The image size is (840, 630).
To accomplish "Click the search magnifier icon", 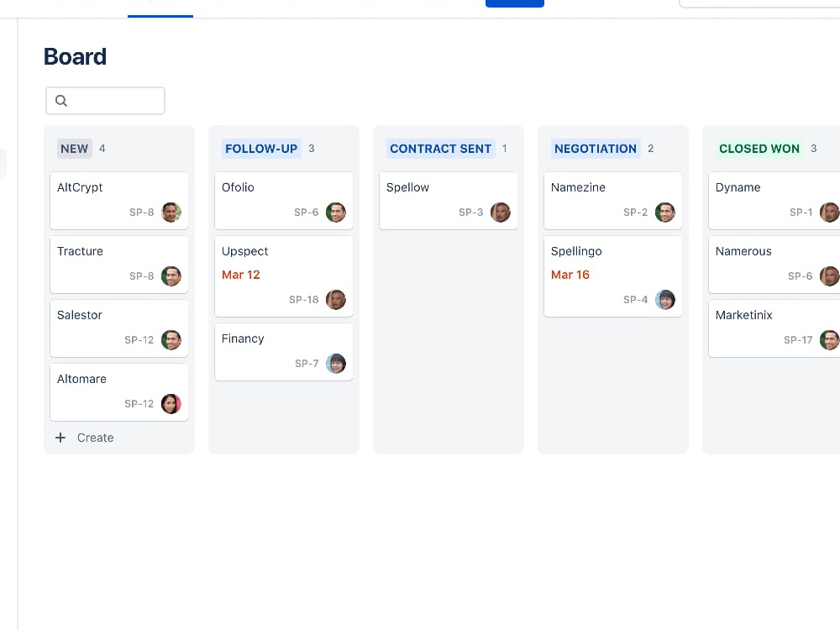I will pyautogui.click(x=61, y=101).
